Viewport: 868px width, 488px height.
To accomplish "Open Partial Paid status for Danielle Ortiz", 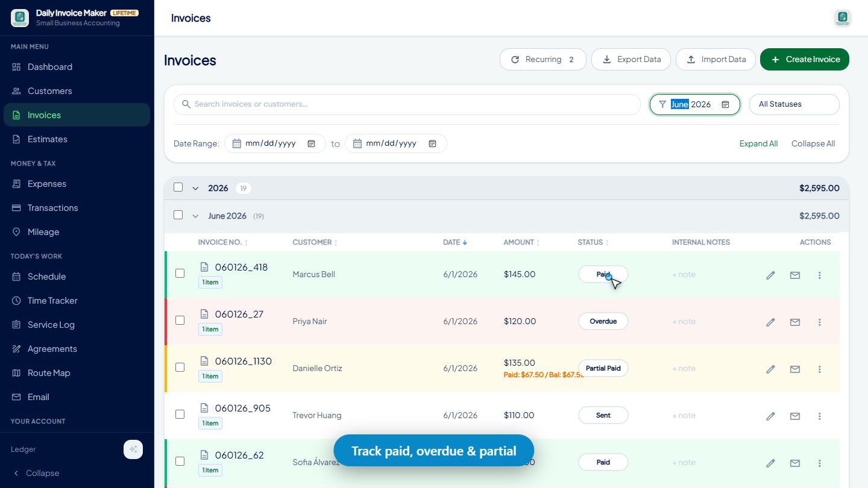I will tap(603, 368).
